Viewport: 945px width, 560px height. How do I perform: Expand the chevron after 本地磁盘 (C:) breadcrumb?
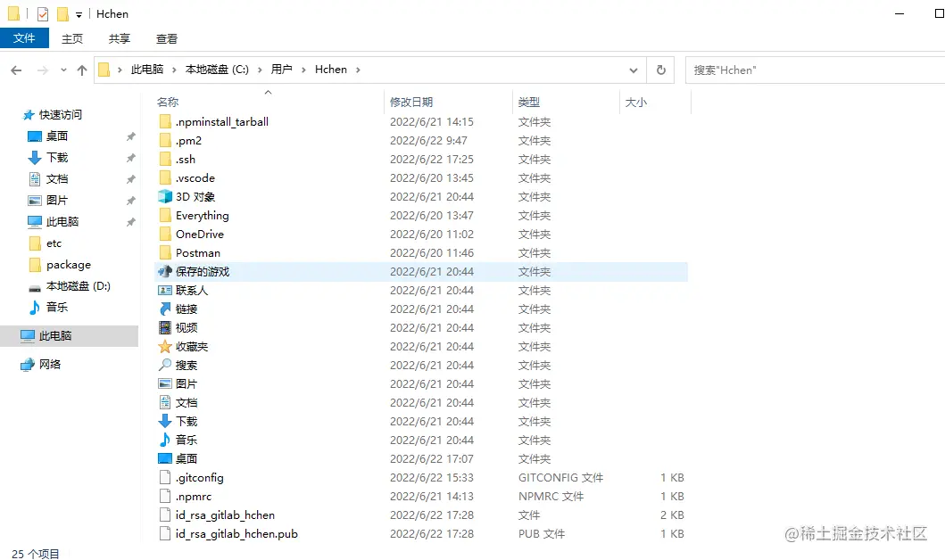(x=260, y=70)
